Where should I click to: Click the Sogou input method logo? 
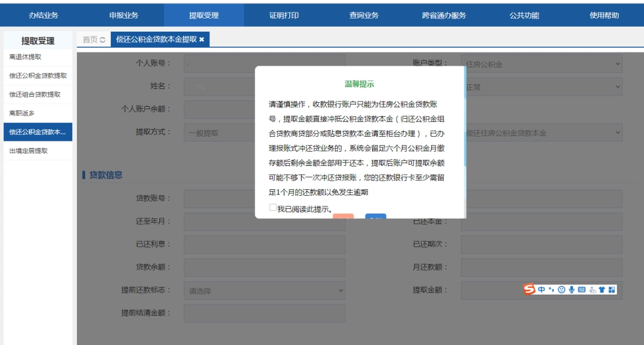click(530, 289)
